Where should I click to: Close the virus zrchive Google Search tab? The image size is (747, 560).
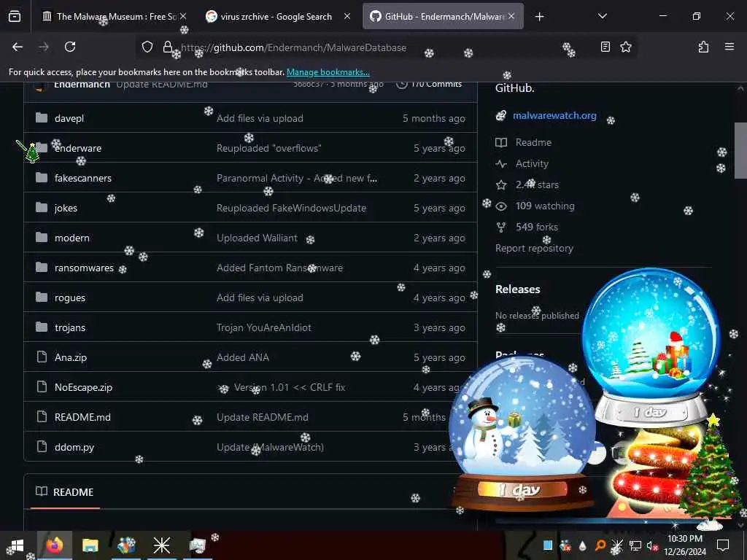(x=347, y=16)
